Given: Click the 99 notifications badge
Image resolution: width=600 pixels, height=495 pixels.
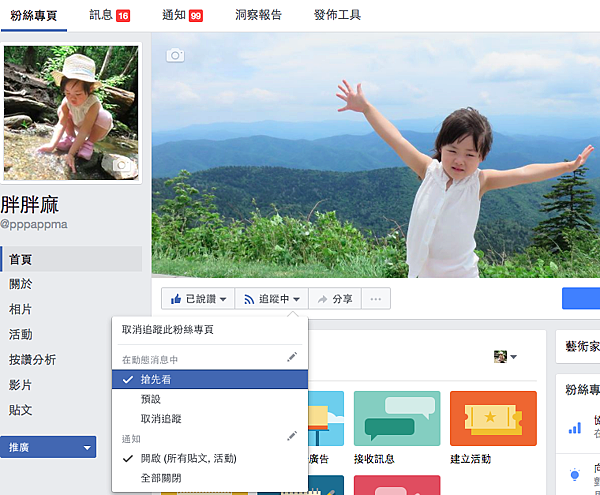Looking at the screenshot, I should coord(196,16).
